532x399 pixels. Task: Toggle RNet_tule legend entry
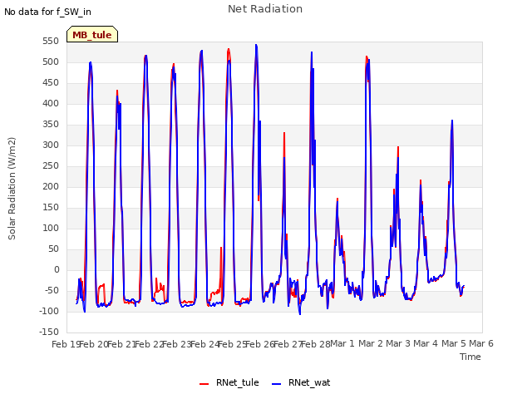click(229, 382)
